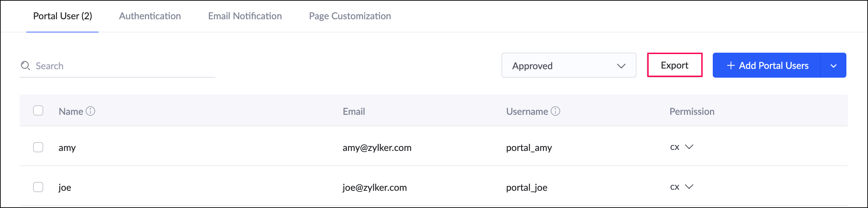Open the Approved status filter dropdown
This screenshot has height=208, width=868.
coord(569,66)
